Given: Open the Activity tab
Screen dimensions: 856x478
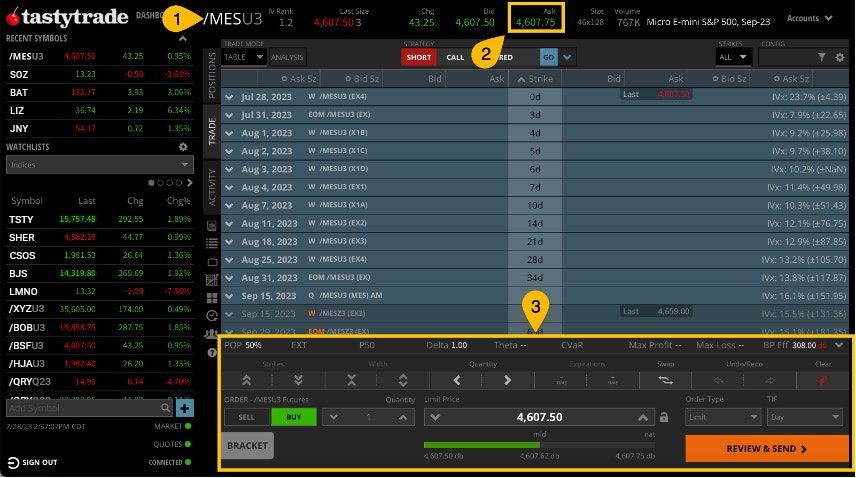Looking at the screenshot, I should pos(212,187).
